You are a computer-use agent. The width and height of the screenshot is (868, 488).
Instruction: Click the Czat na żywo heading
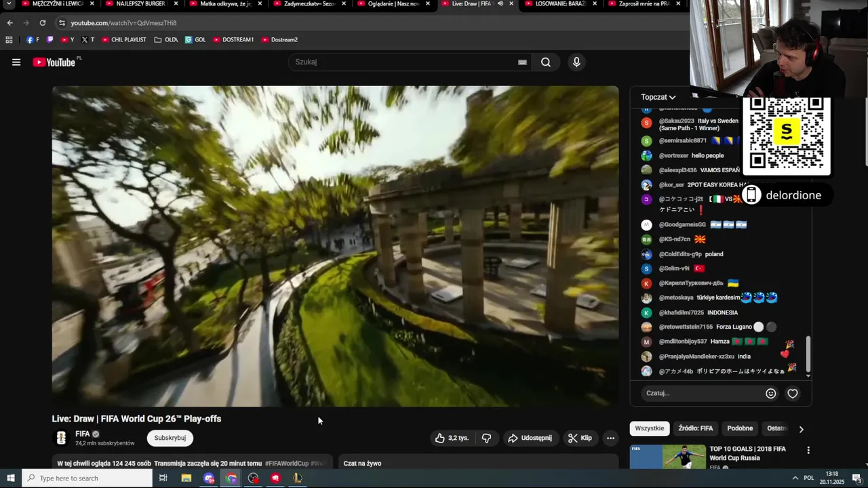[362, 464]
